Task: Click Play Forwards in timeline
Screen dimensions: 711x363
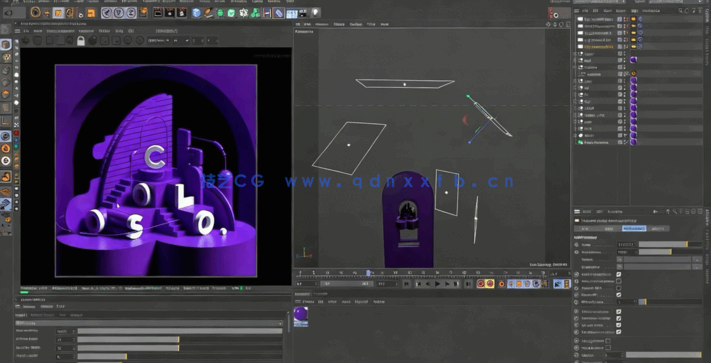Action: pos(437,284)
